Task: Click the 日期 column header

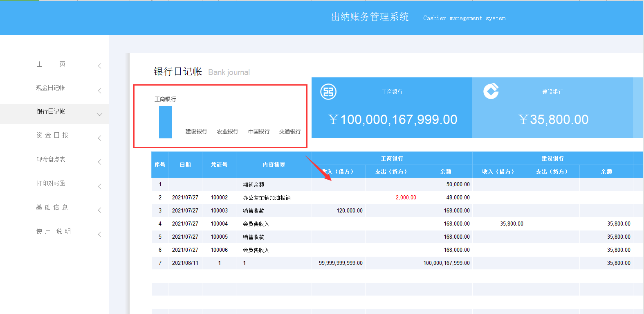Action: [x=185, y=165]
